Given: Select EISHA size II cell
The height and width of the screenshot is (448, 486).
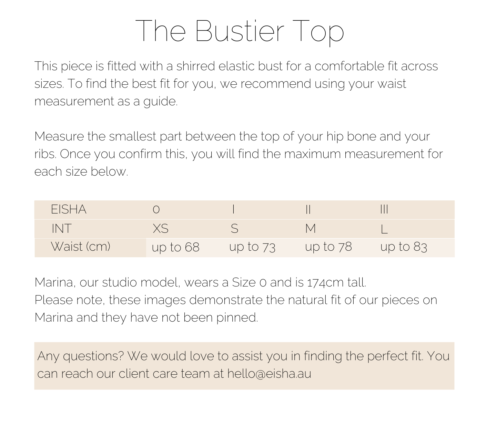Looking at the screenshot, I should tap(308, 209).
